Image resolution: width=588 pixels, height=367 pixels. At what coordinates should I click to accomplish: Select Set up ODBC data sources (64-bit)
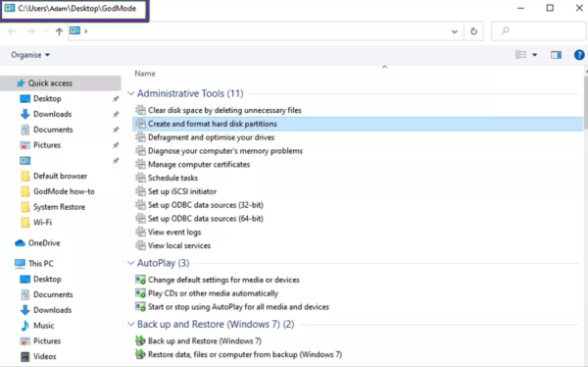coord(206,218)
